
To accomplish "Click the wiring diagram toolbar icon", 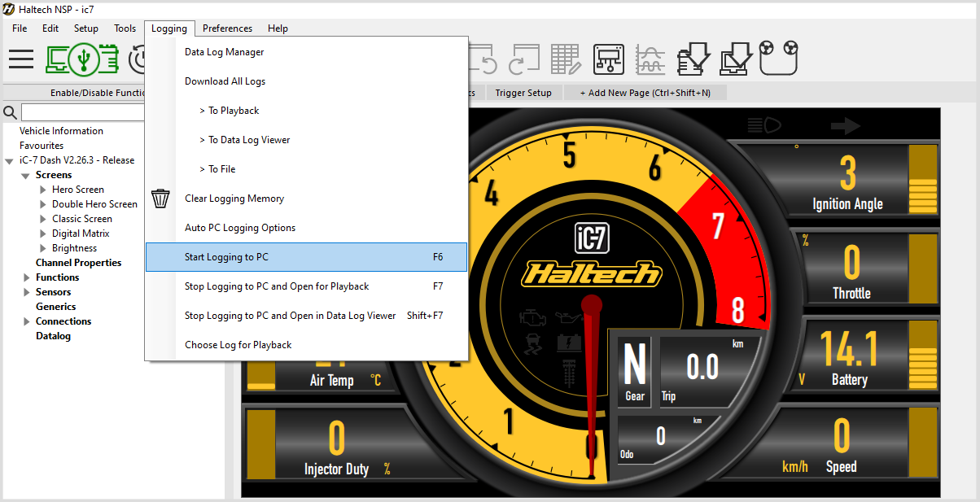I will (x=609, y=59).
